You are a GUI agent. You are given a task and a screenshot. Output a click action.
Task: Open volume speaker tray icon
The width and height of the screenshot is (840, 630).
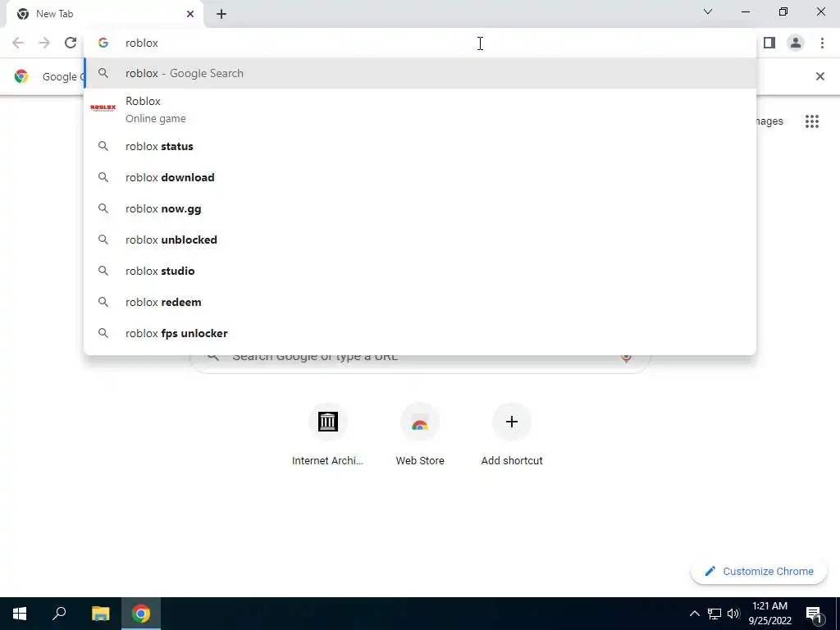[x=733, y=614]
